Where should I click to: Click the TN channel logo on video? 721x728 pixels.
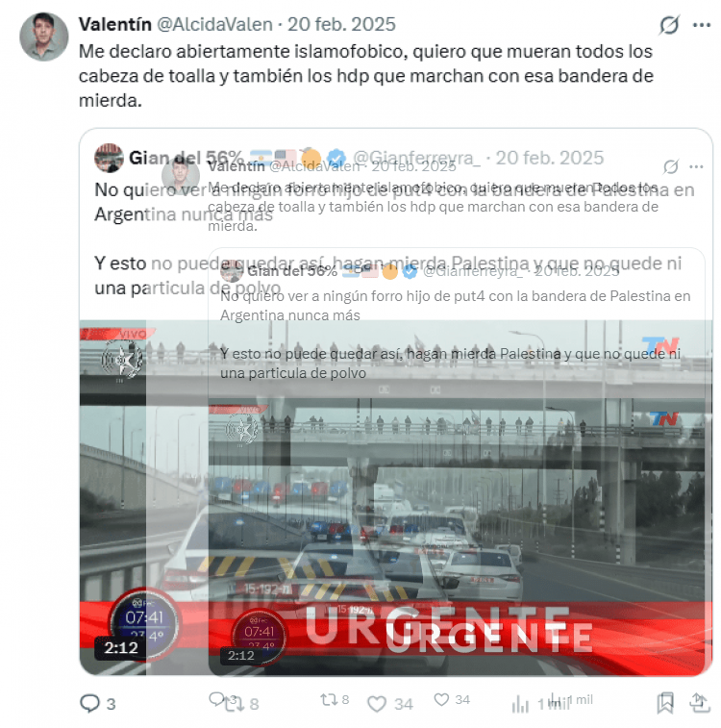(660, 345)
